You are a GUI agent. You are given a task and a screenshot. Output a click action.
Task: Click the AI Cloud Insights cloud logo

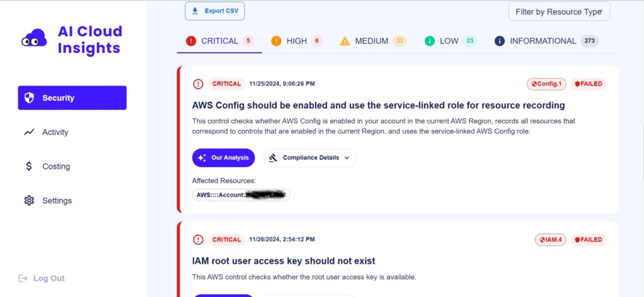coord(34,38)
